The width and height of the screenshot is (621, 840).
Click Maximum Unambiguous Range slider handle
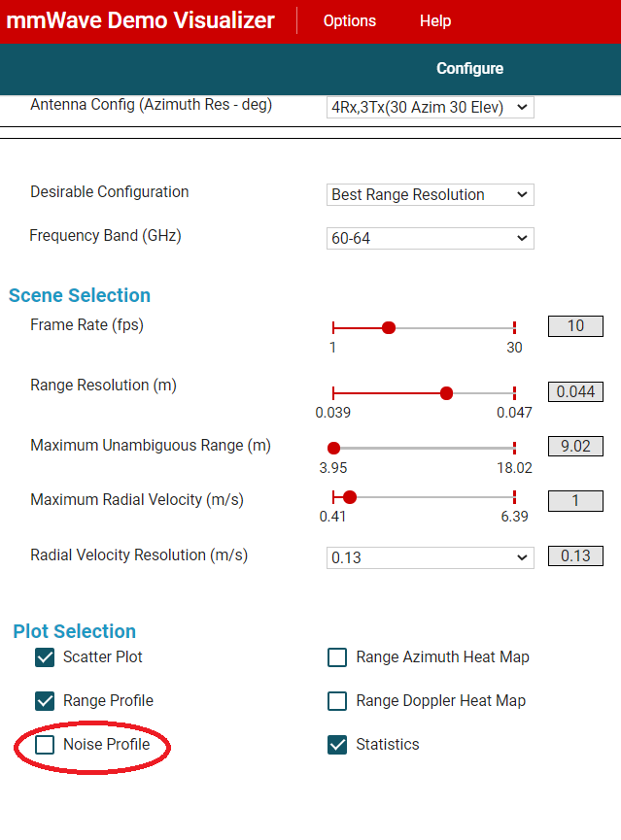pyautogui.click(x=333, y=449)
